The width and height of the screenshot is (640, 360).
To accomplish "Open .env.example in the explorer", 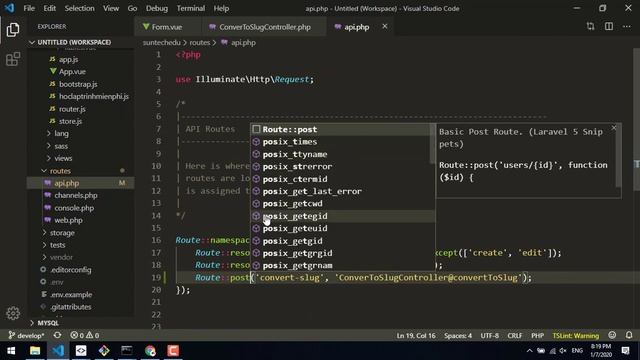I will coord(71,294).
